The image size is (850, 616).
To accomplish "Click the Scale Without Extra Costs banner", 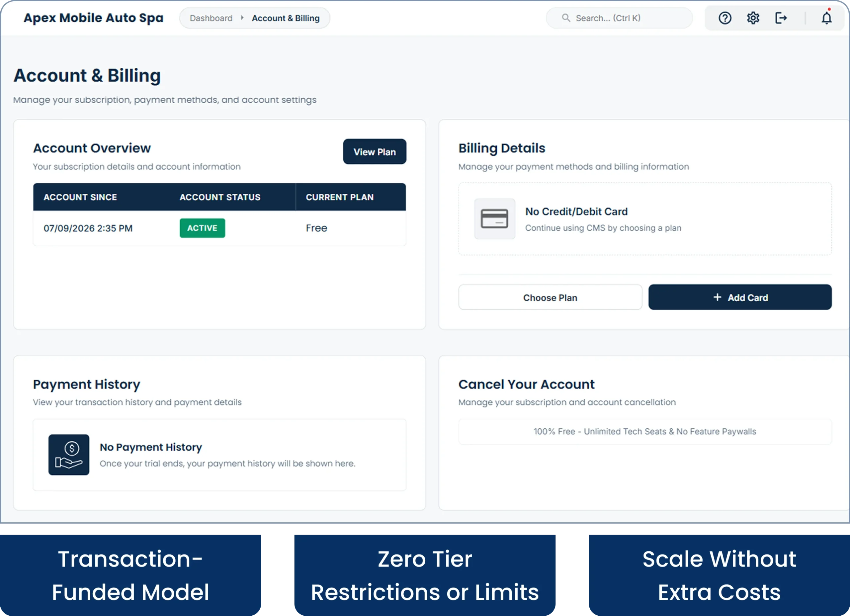I will (719, 575).
